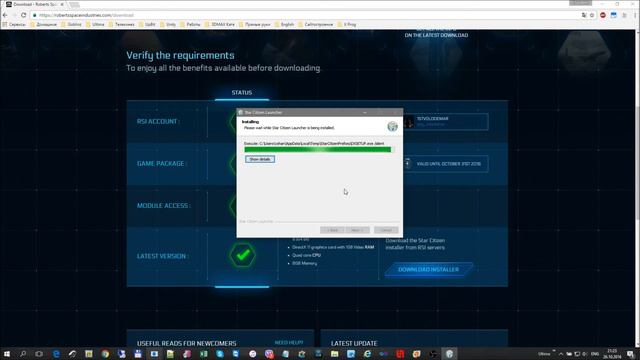Open the Работы bookmark folder
This screenshot has height=360, width=640.
pyautogui.click(x=190, y=24)
